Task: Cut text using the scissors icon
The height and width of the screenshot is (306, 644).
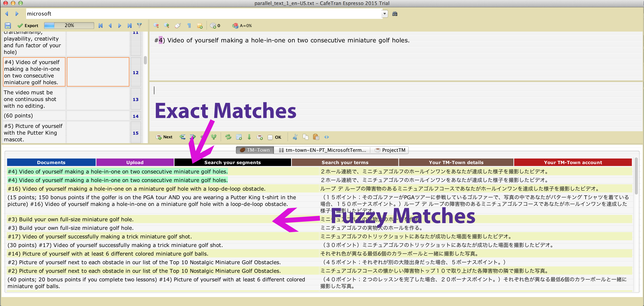Action: (295, 137)
